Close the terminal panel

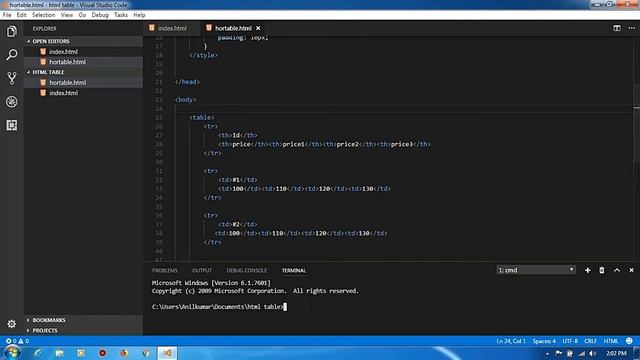(x=631, y=270)
